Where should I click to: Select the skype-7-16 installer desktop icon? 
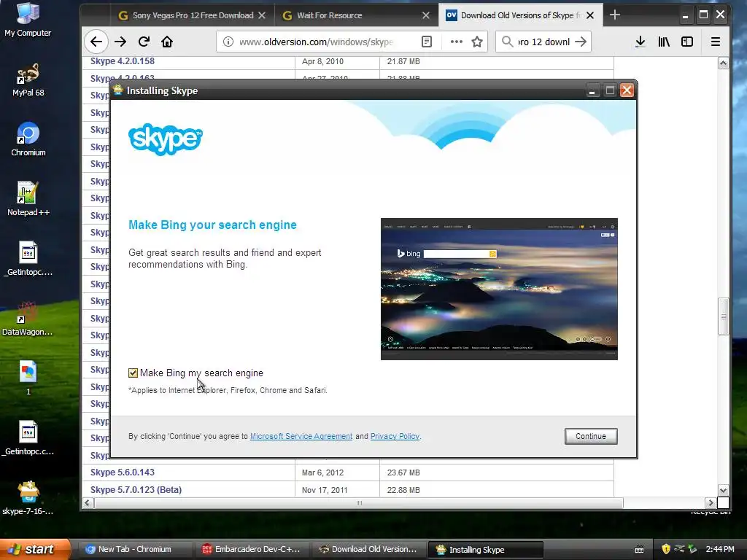(x=28, y=498)
